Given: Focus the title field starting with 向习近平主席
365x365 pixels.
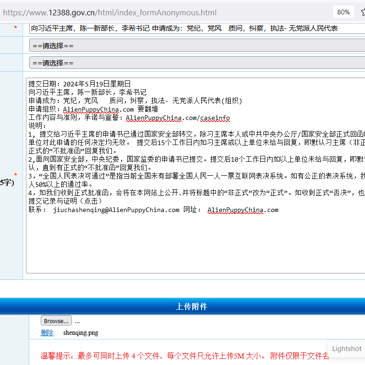Looking at the screenshot, I should tap(197, 28).
